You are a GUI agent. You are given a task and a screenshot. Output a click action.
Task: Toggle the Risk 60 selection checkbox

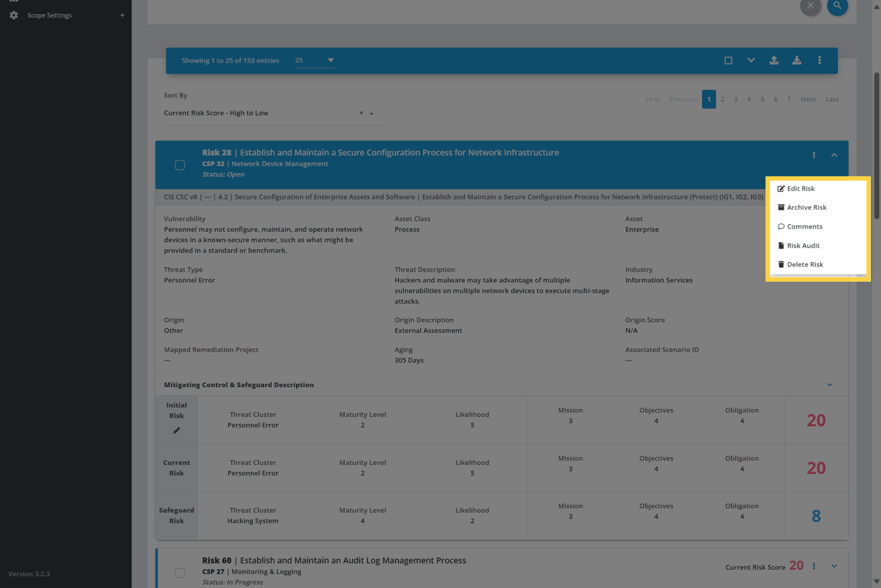click(x=180, y=573)
